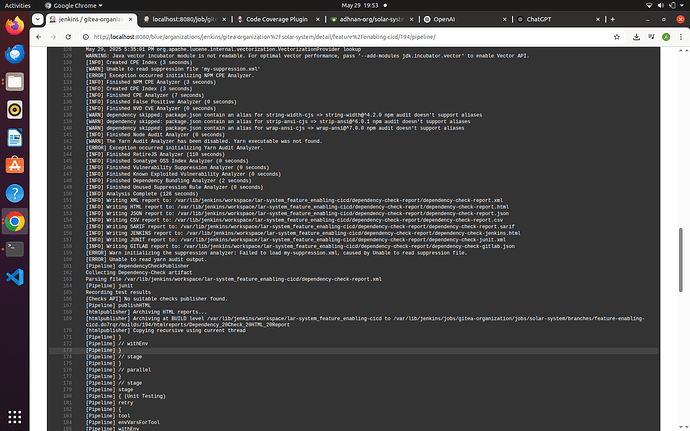This screenshot has height=431, width=690.
Task: Open Chrome media control icon
Action: [x=651, y=37]
